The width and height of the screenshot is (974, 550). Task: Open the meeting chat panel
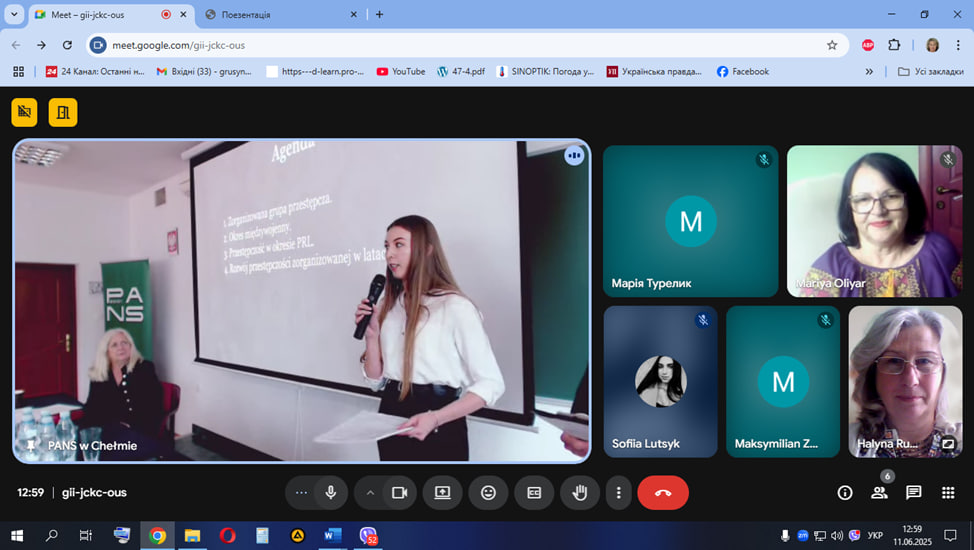tap(913, 493)
